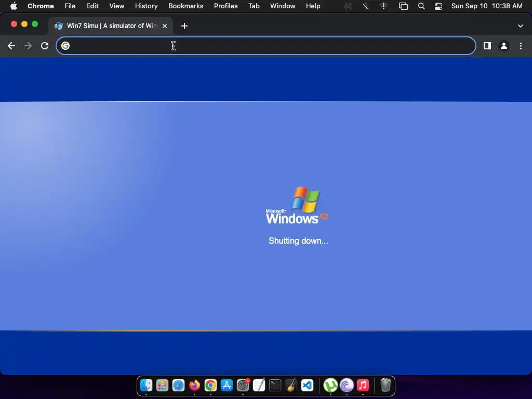Open GarageBand from the Dock
The height and width of the screenshot is (399, 532).
pyautogui.click(x=291, y=385)
